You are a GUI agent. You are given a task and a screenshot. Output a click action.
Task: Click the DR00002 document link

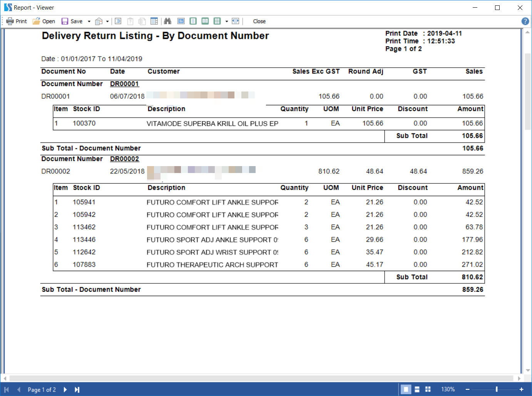pos(124,159)
